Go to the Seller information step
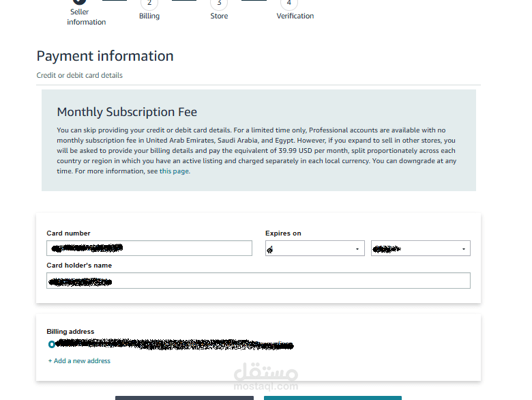 click(86, 13)
